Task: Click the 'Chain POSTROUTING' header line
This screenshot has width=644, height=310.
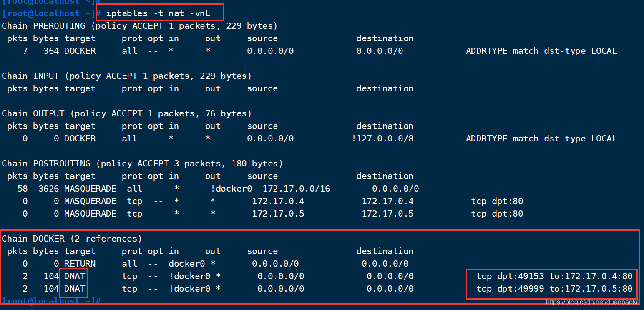Action: point(142,164)
